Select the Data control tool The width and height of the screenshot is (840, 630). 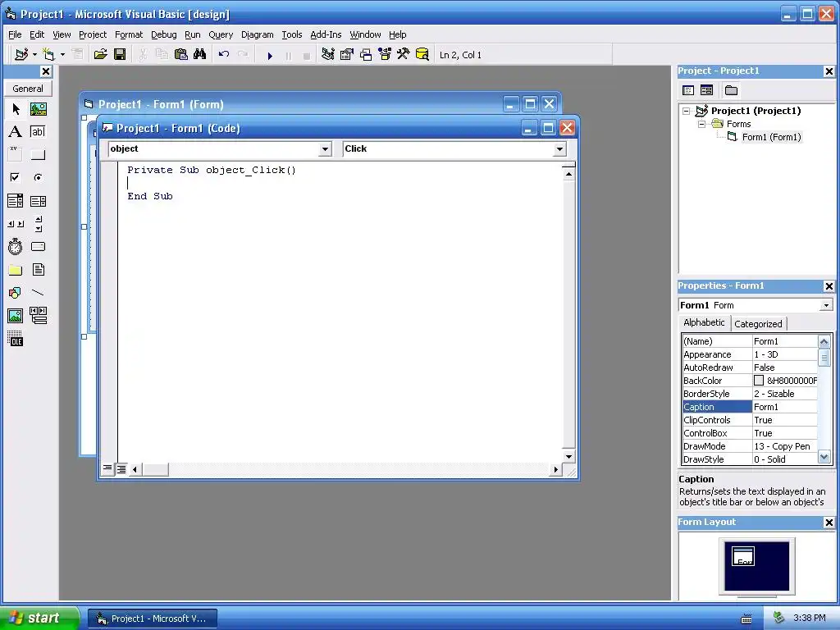tap(38, 316)
